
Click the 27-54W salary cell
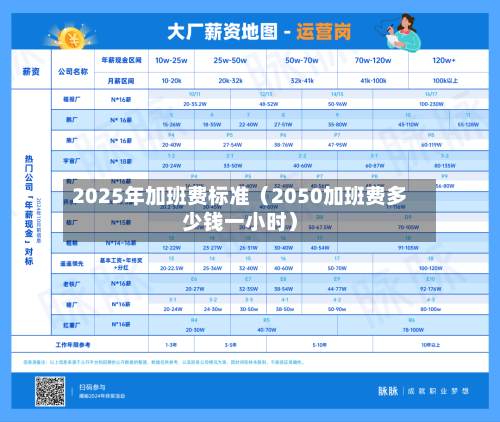click(x=232, y=145)
